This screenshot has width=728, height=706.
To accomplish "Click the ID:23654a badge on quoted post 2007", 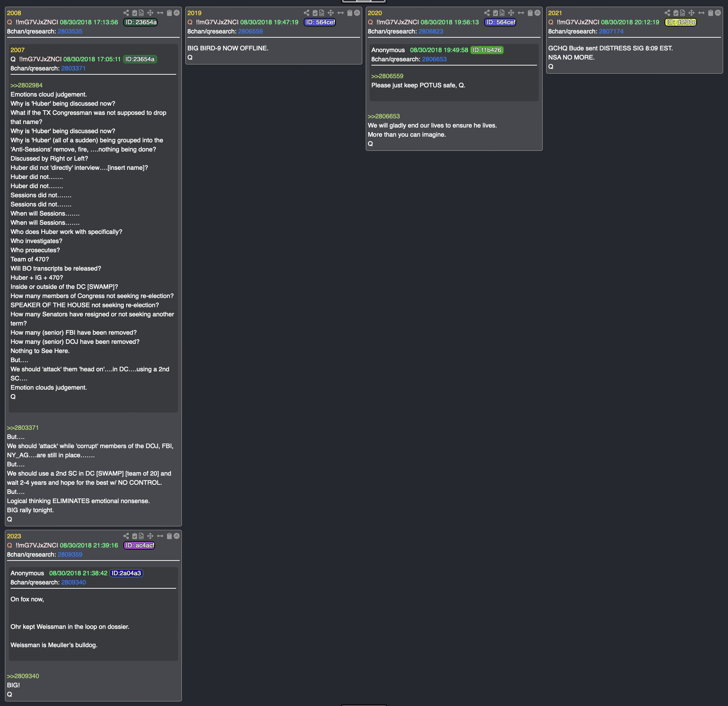I will 140,60.
